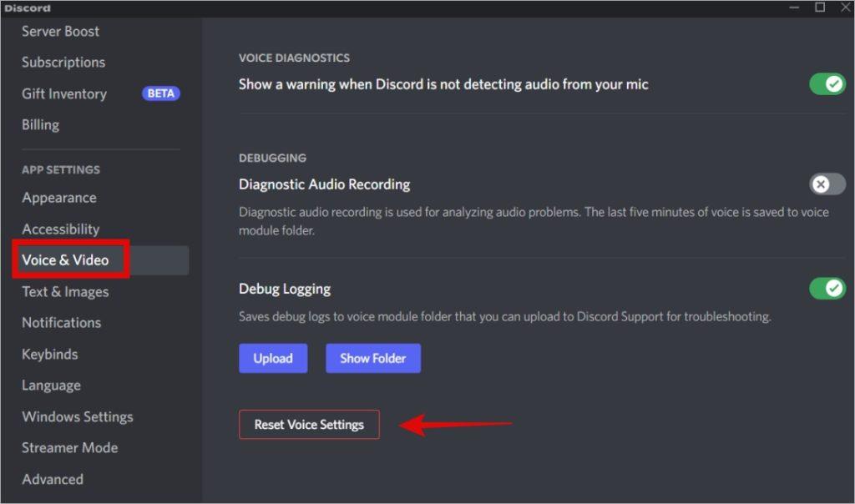The width and height of the screenshot is (855, 504).
Task: Click the DEBUGGING section heading
Action: [273, 158]
